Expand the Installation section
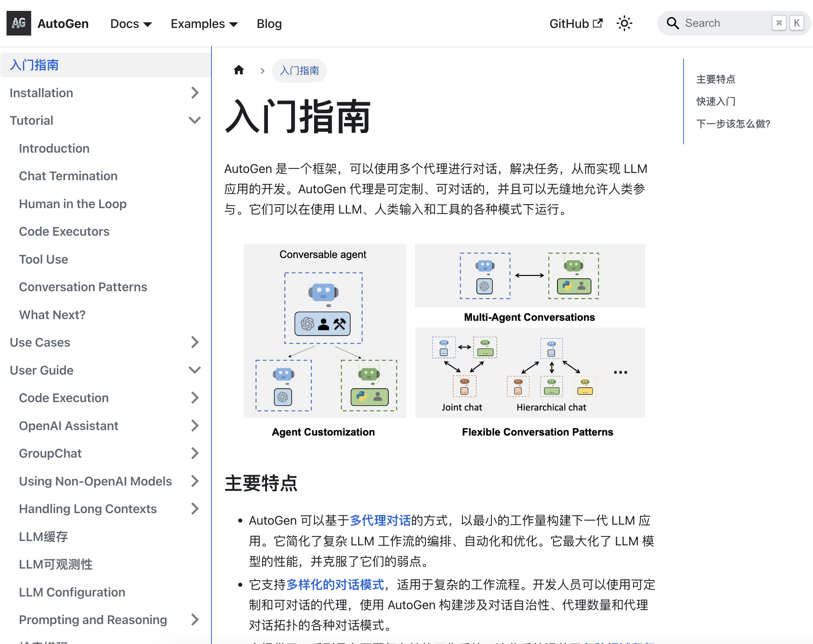Screen dimensions: 813x644 tap(195, 93)
